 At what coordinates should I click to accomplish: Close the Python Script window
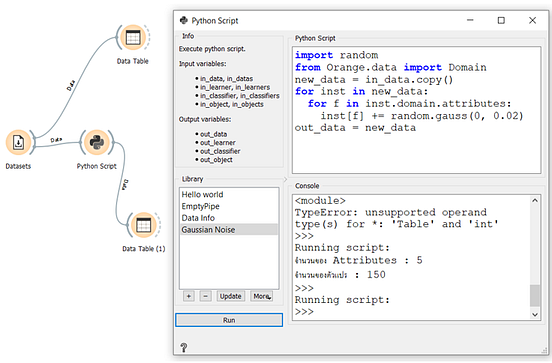[x=532, y=20]
